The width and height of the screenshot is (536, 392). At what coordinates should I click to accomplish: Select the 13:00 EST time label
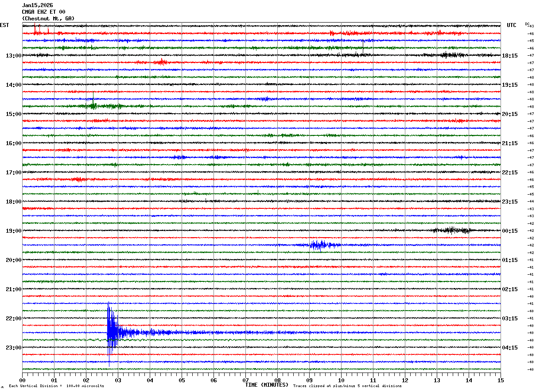(13, 56)
